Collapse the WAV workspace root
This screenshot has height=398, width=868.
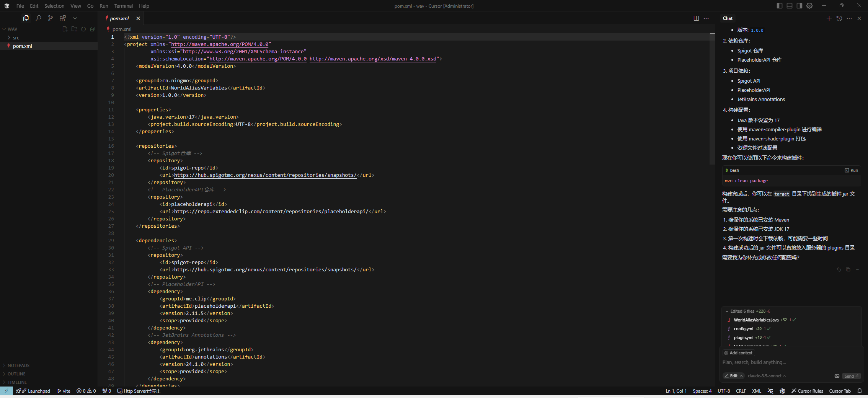pos(5,29)
